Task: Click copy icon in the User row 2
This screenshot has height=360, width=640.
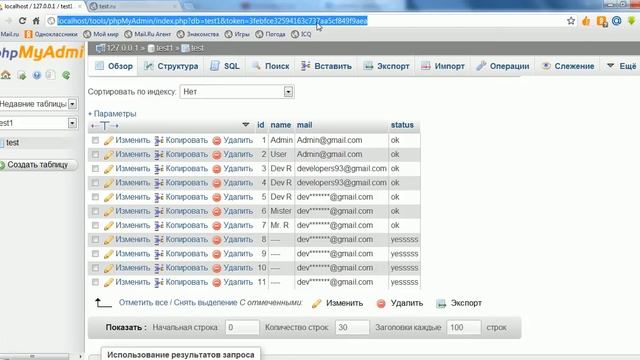Action: (x=159, y=155)
